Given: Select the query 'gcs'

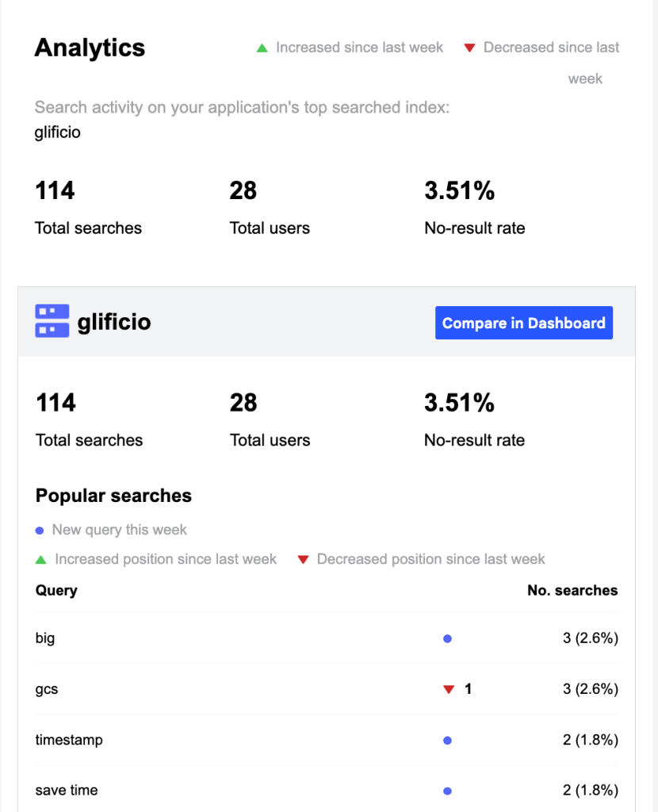Looking at the screenshot, I should tap(46, 689).
